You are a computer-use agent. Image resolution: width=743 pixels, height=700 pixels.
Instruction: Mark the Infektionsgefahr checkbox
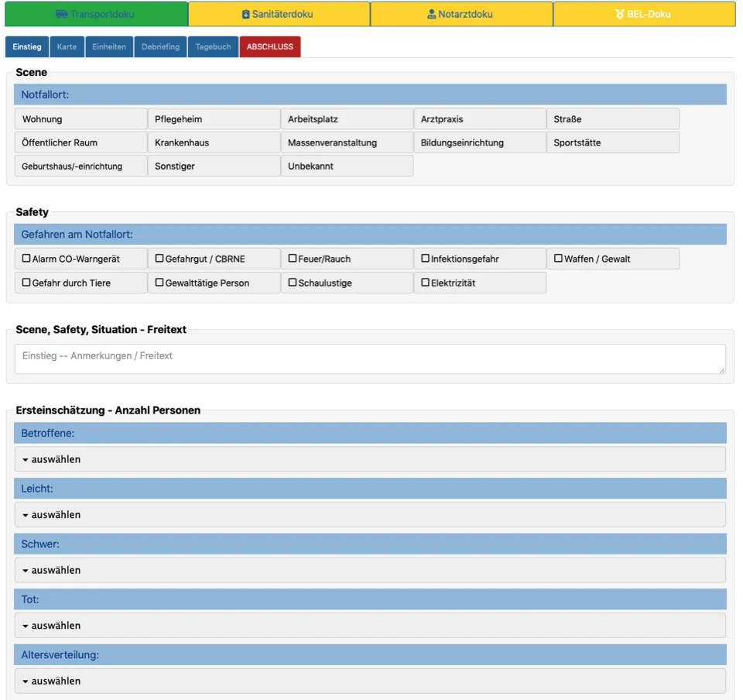[x=426, y=259]
